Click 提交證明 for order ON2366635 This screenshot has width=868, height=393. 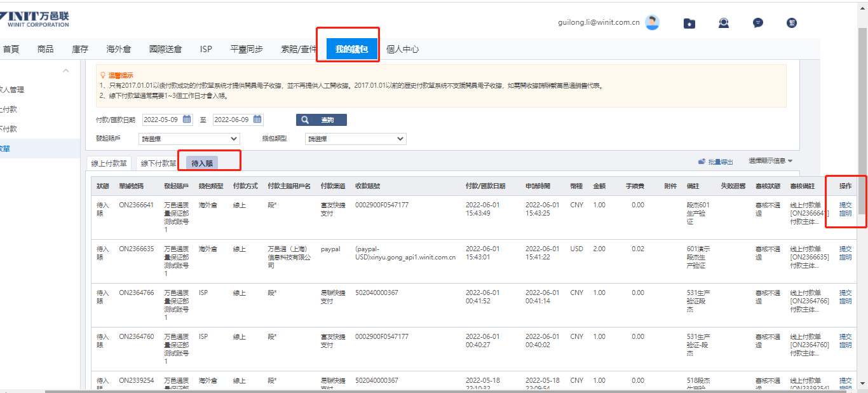click(845, 253)
